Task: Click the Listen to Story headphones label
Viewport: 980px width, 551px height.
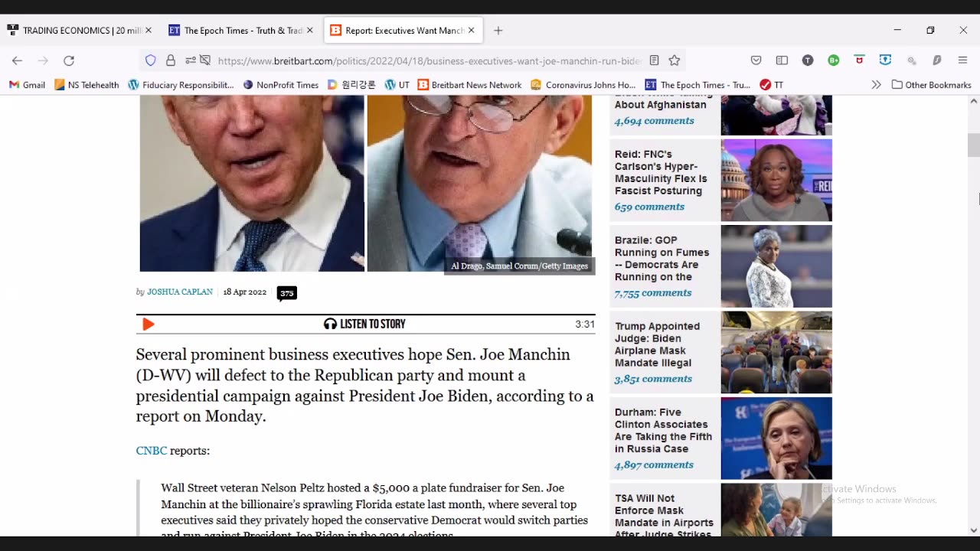Action: (x=364, y=324)
